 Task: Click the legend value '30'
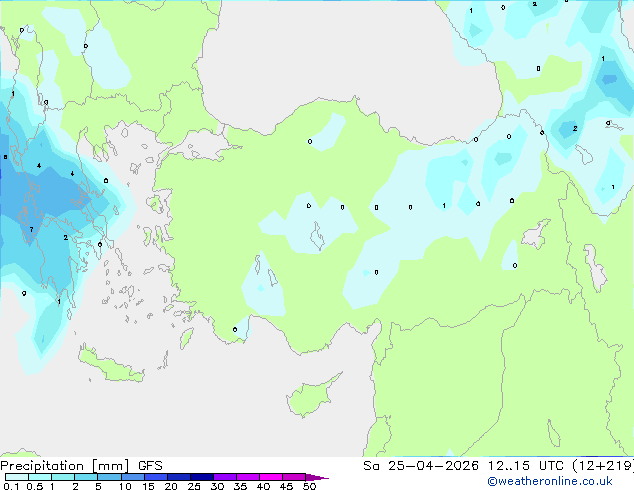pyautogui.click(x=217, y=486)
